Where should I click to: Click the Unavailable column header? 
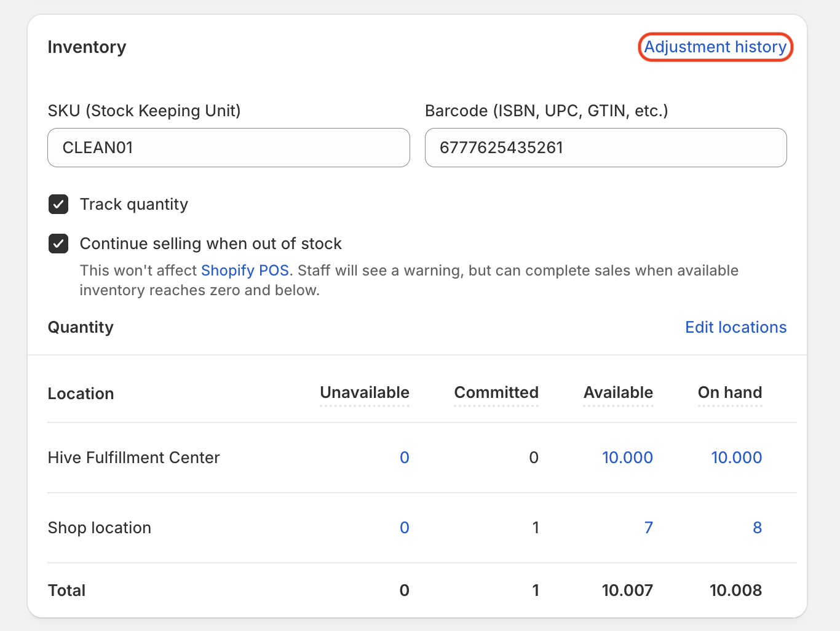coord(365,393)
